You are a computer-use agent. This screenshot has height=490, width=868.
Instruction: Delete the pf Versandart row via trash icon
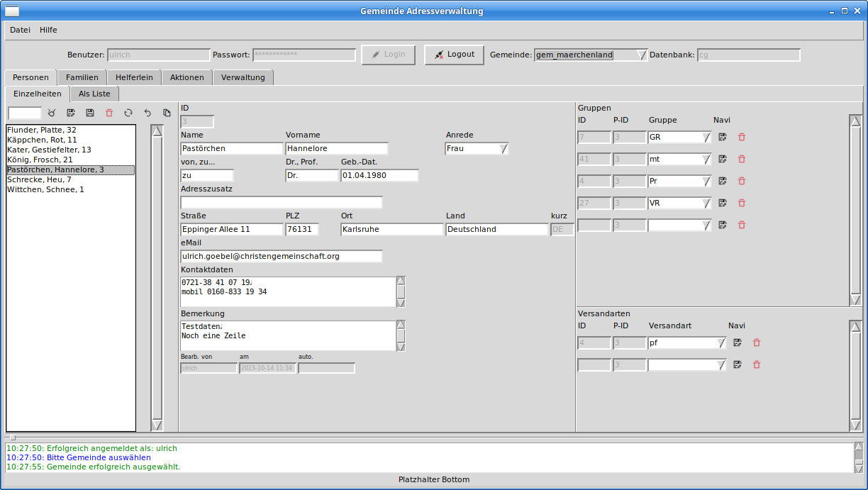tap(756, 343)
